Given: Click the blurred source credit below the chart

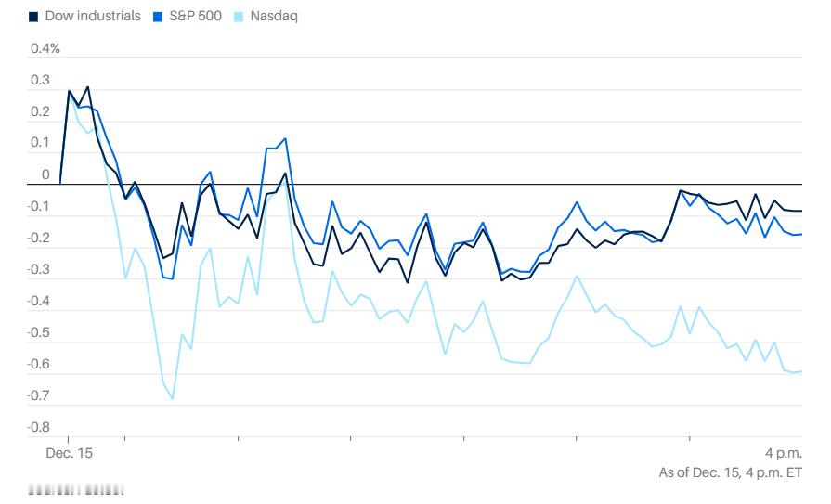Looking at the screenshot, I should [76, 490].
